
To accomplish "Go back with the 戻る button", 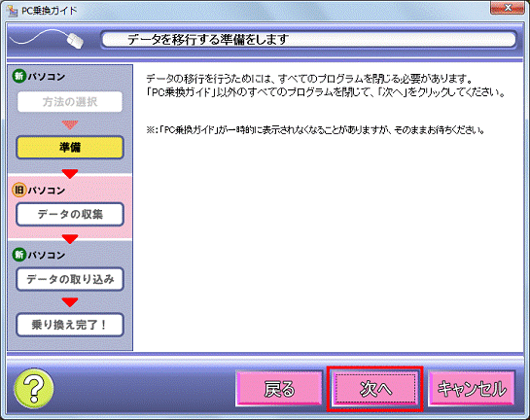I will pos(279,389).
